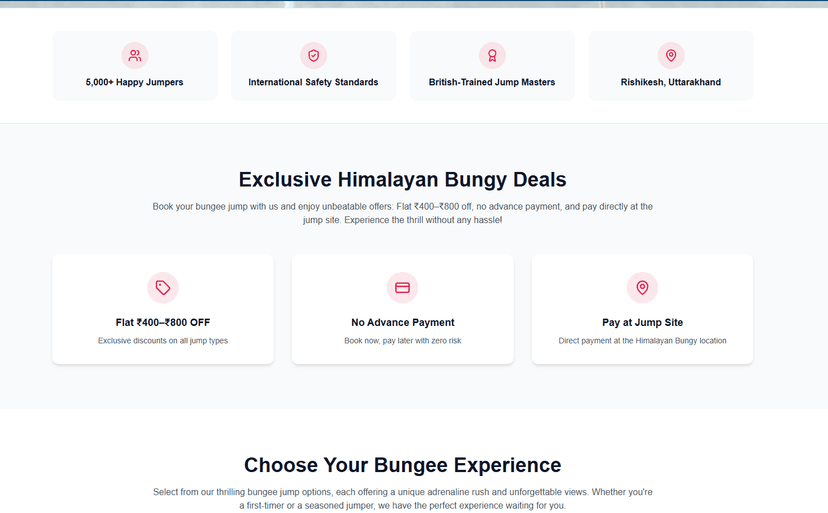The image size is (828, 513).
Task: Select the 'Rishikesh, Uttarakhand' location label
Action: click(671, 82)
